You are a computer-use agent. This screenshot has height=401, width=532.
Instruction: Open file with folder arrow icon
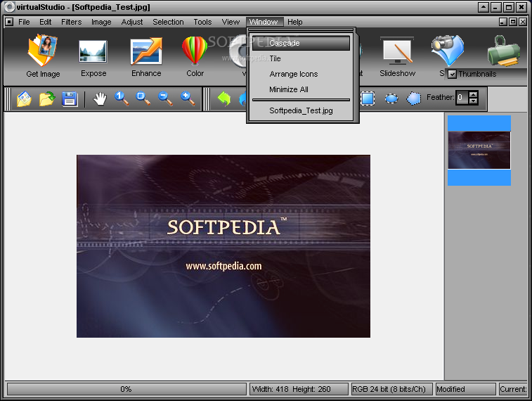pos(47,98)
